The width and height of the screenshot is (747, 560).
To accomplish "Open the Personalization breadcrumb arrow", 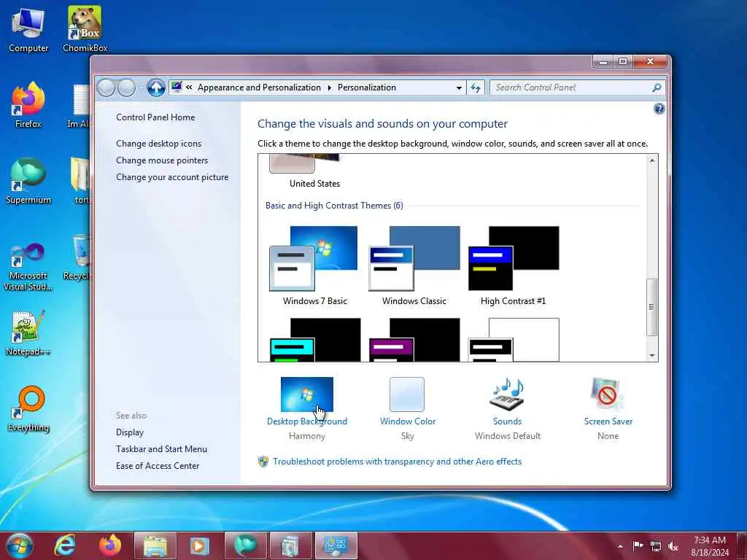I will click(329, 87).
